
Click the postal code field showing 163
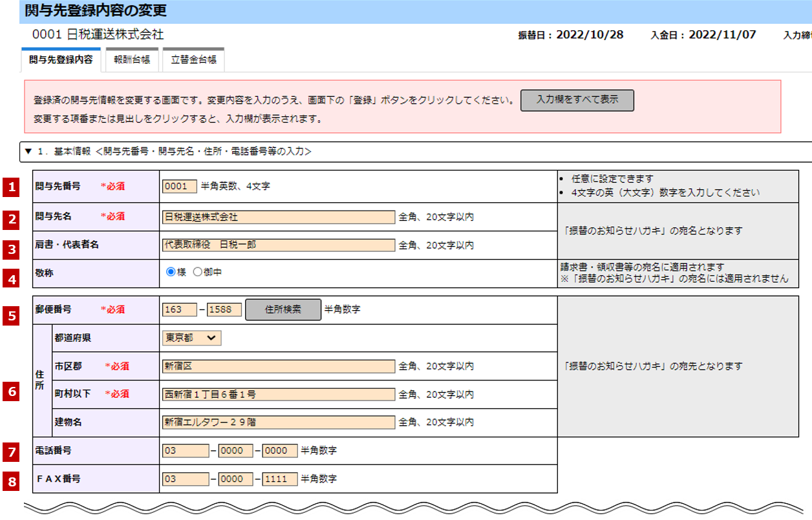[180, 309]
